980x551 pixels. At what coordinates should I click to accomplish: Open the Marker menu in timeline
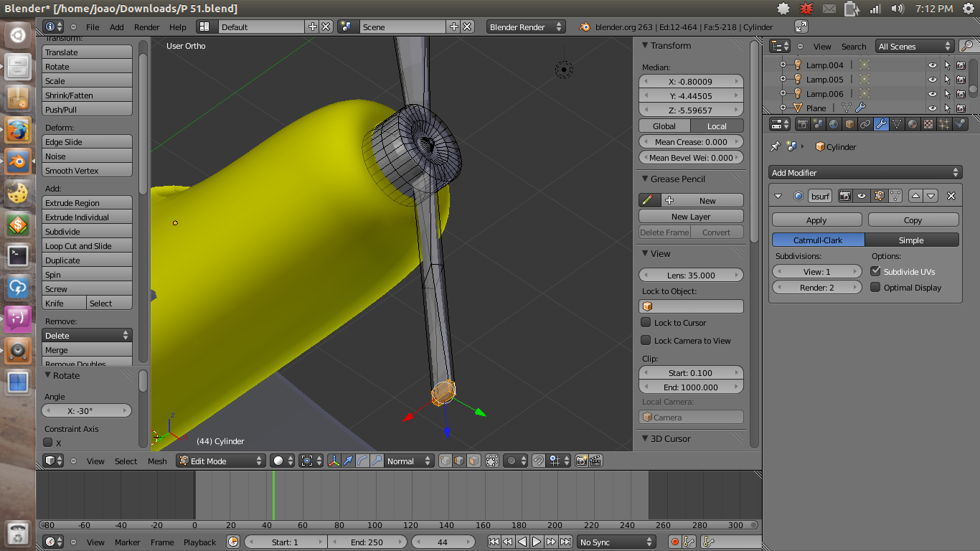tap(128, 542)
